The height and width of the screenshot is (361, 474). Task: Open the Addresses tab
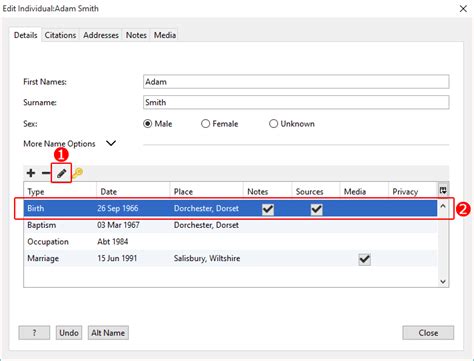(101, 35)
